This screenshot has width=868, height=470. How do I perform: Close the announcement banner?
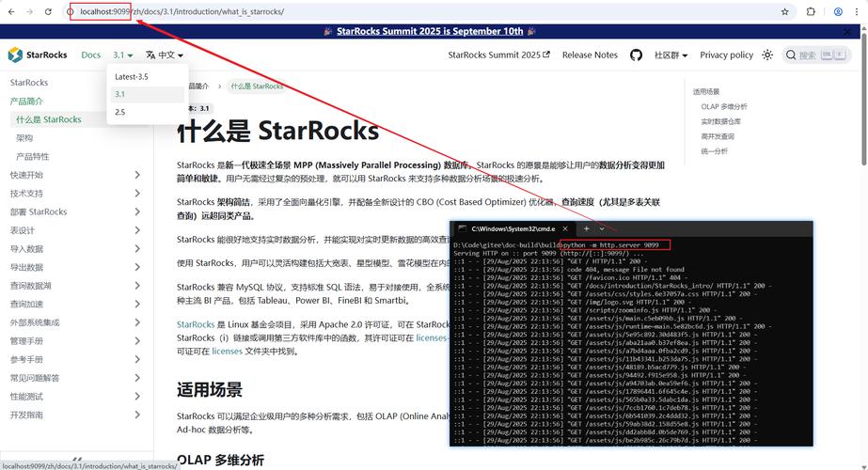coord(848,32)
